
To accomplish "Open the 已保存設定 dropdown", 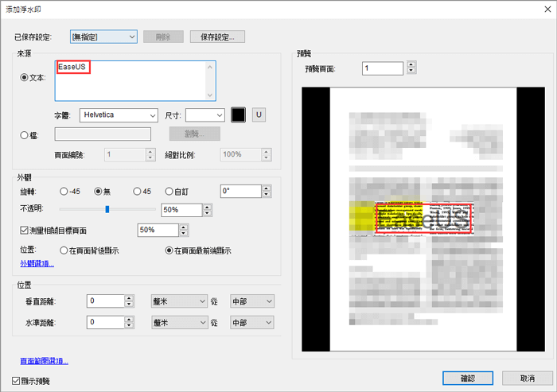I will 103,37.
